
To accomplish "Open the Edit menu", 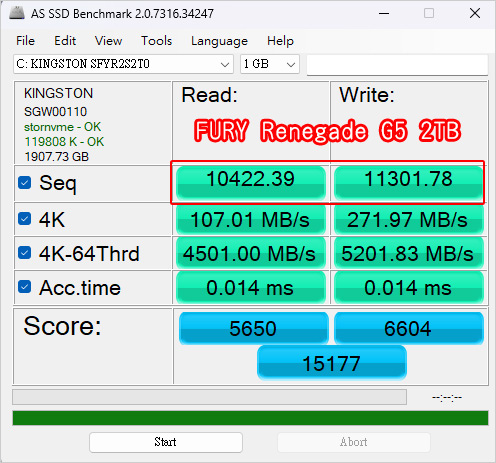I will click(65, 41).
